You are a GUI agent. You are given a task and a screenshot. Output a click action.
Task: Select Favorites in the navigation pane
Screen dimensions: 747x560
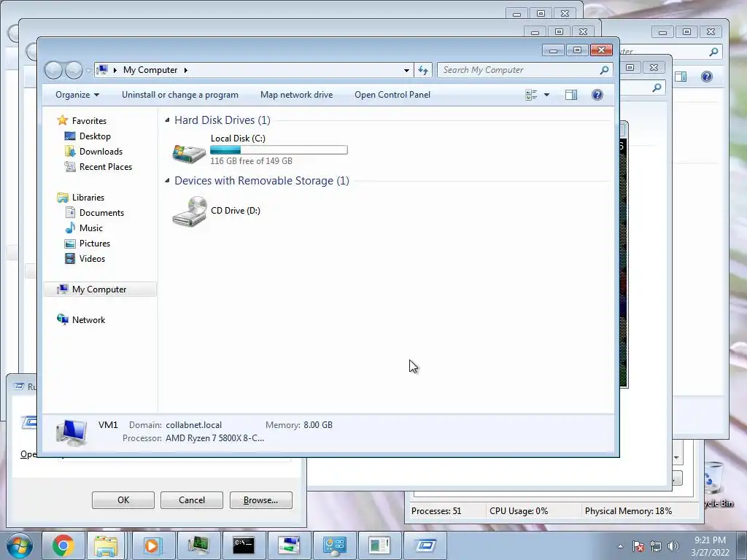[89, 121]
